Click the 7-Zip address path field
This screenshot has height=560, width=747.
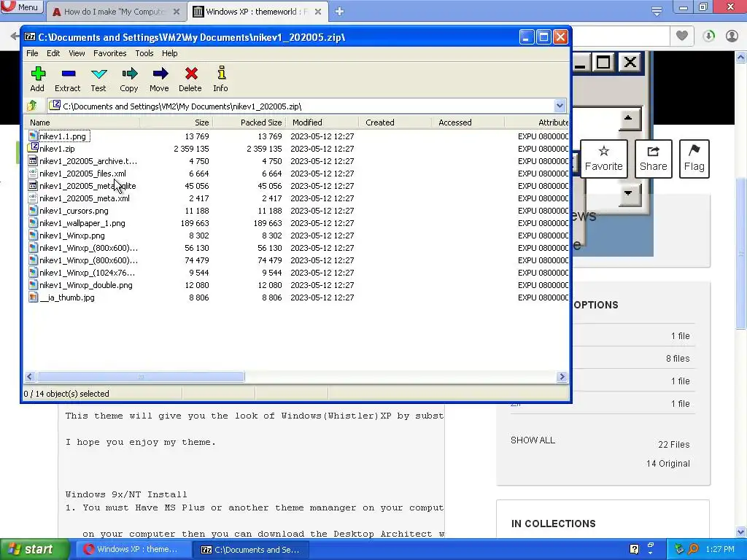click(307, 106)
